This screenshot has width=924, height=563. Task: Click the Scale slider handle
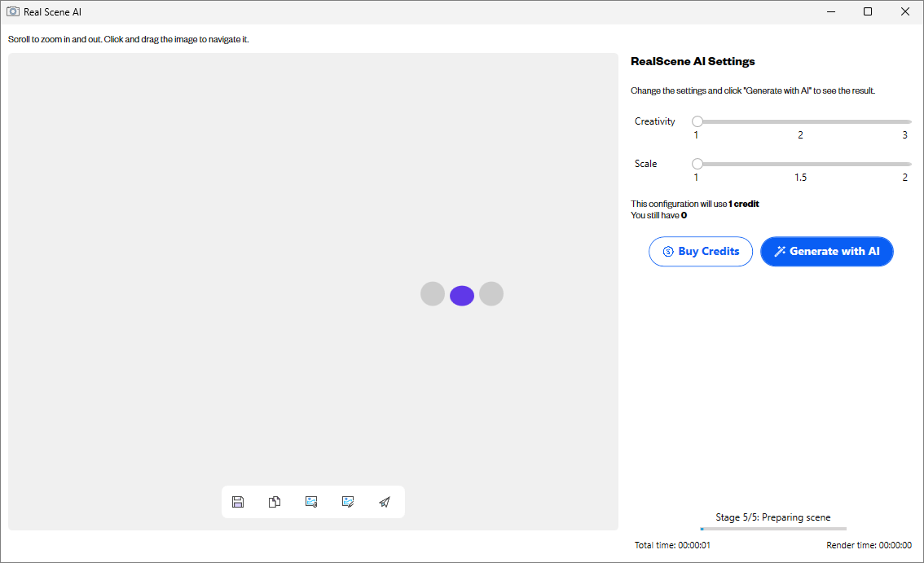[697, 164]
